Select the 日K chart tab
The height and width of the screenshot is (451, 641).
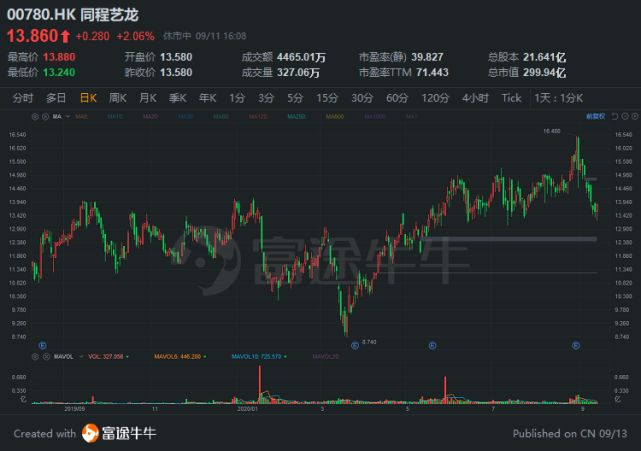(88, 98)
